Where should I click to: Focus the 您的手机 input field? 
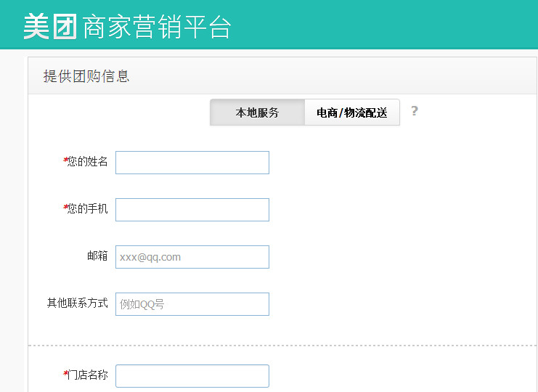[x=192, y=210]
